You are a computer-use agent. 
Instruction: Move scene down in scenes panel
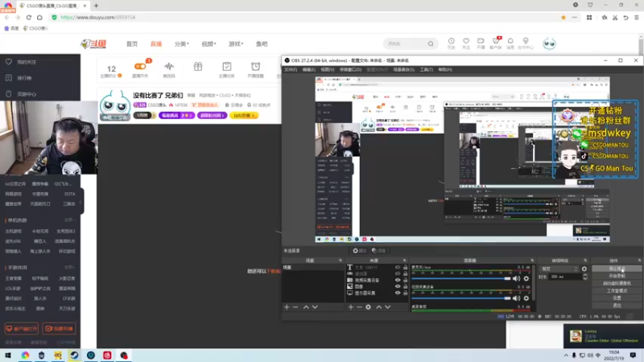point(315,307)
